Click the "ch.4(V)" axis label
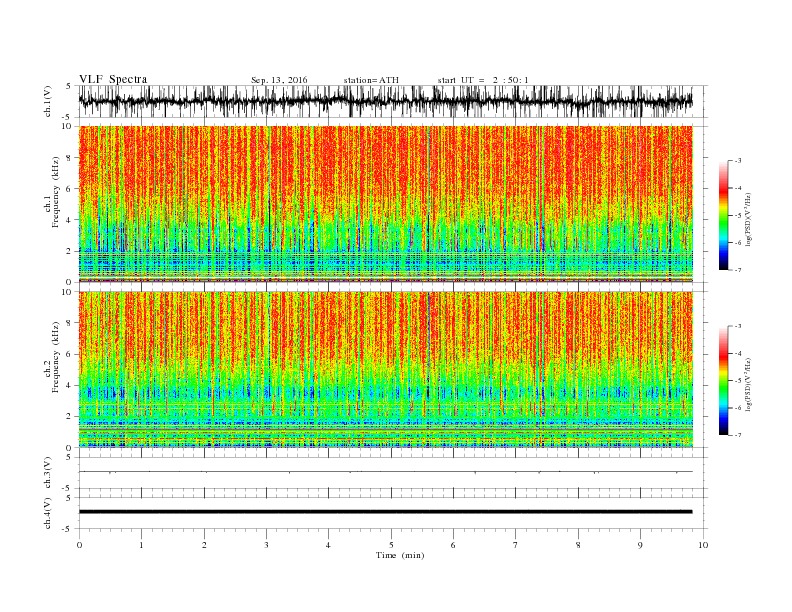Viewport: 792px width, 612px height. click(x=48, y=513)
